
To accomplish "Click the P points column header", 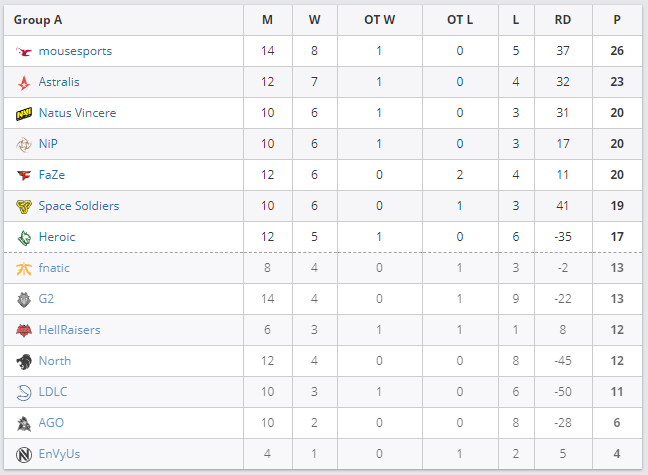I will coord(617,20).
